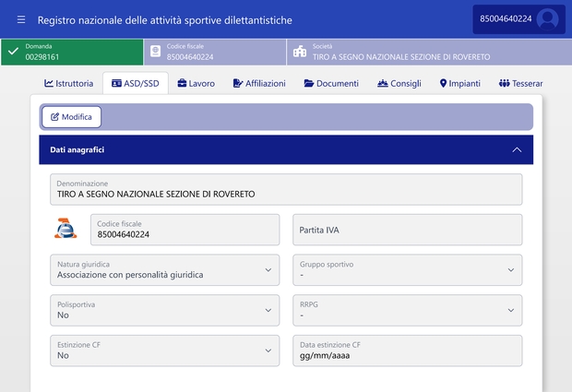Select the ASD/SSD tab
Screen dimensions: 572x392
point(136,84)
